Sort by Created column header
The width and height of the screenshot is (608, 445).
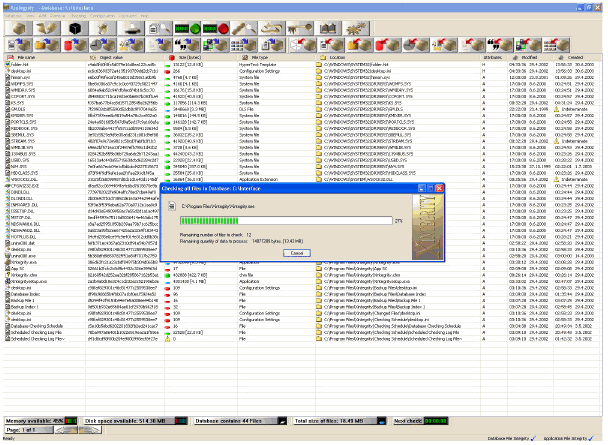click(x=577, y=57)
